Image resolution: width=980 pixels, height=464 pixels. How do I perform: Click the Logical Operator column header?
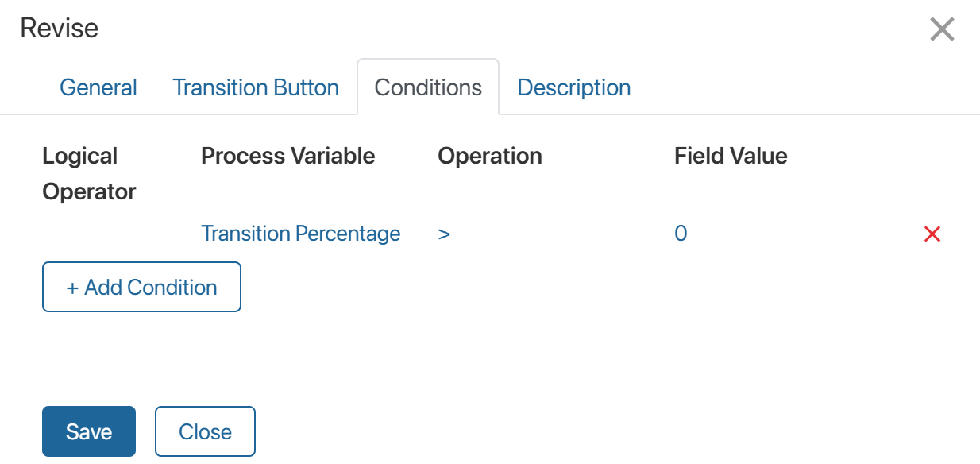[x=89, y=173]
